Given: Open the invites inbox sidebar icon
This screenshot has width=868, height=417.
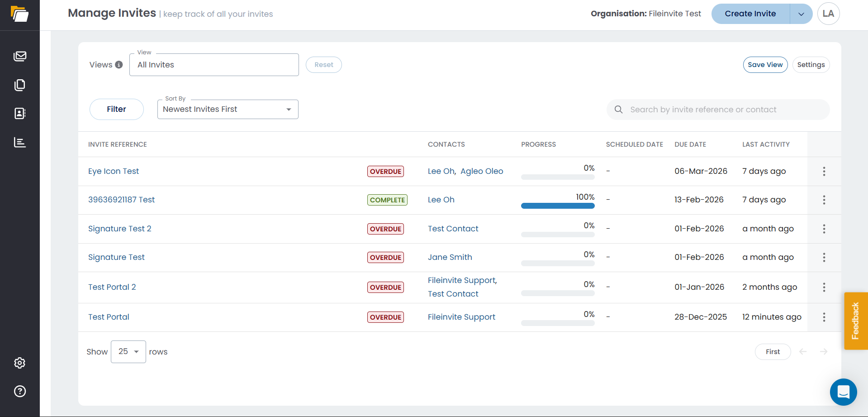Looking at the screenshot, I should 20,56.
